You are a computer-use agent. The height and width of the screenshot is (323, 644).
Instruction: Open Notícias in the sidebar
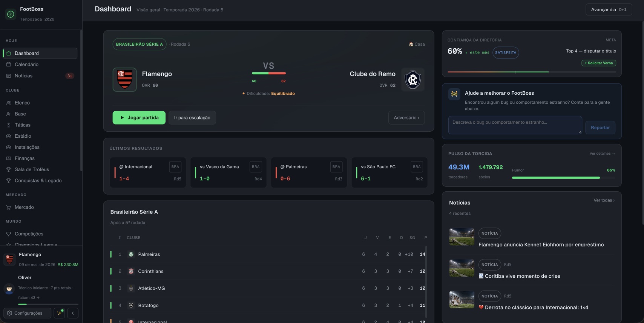(x=40, y=76)
